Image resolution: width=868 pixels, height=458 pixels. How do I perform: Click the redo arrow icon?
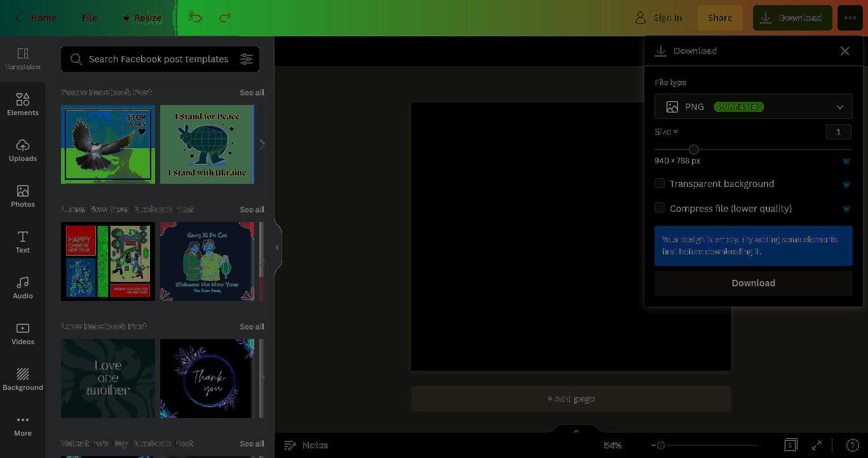click(225, 18)
